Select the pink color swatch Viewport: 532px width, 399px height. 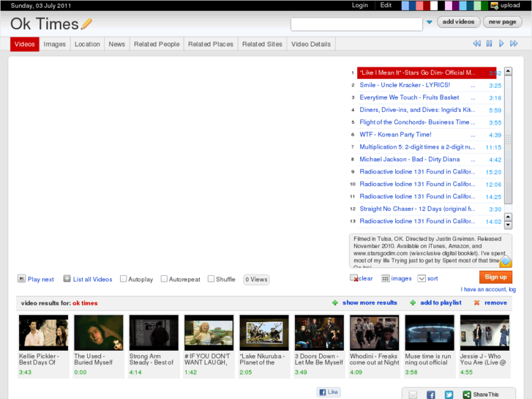449,5
